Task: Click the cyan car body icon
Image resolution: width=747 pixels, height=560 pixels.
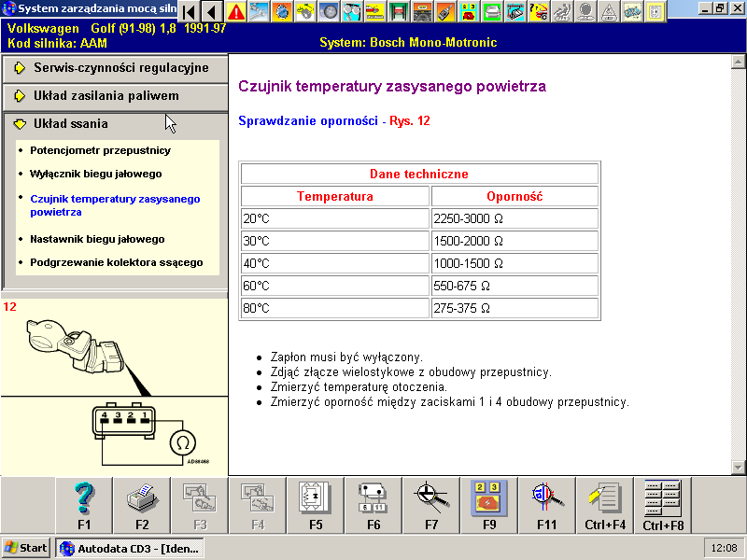Action: pyautogui.click(x=632, y=12)
